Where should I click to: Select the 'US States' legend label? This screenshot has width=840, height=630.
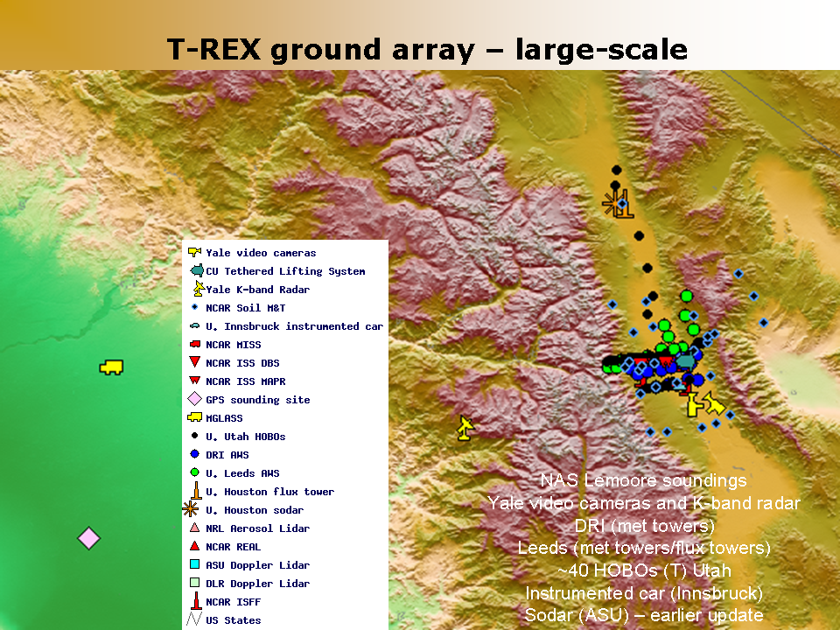(234, 620)
